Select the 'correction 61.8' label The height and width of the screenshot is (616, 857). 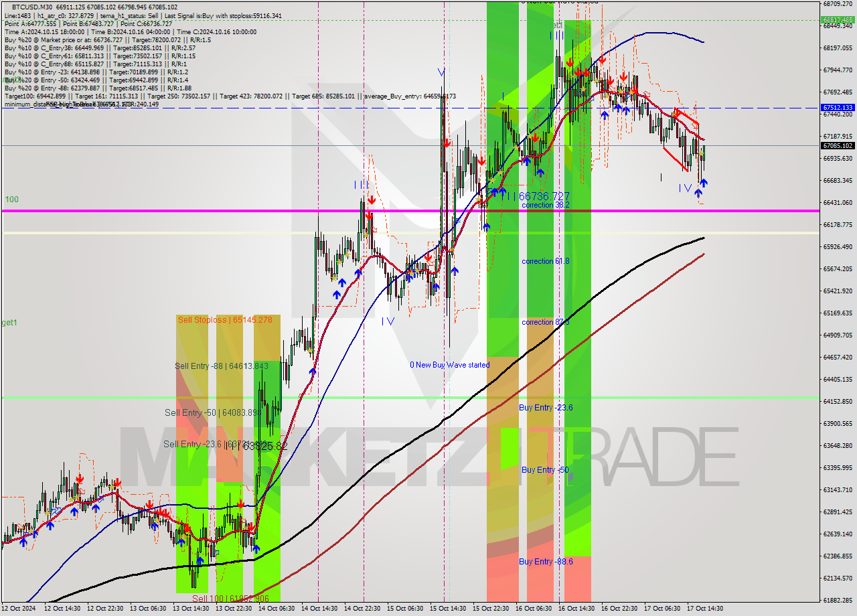click(x=546, y=261)
